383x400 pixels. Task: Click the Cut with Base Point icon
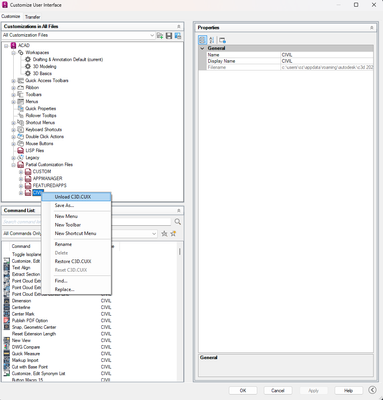(x=7, y=367)
